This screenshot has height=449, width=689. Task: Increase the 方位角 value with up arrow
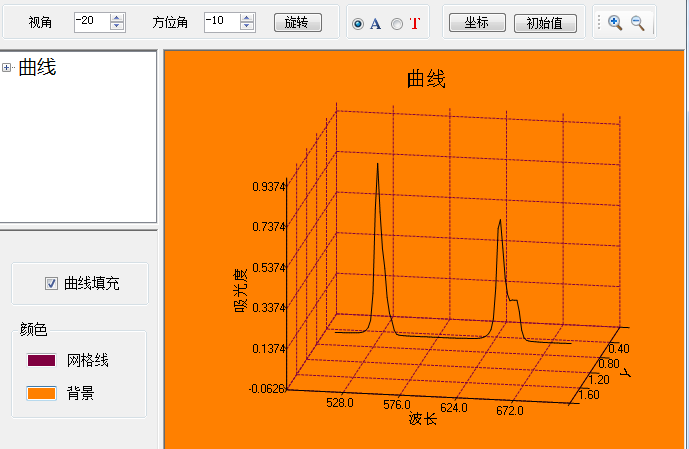click(248, 17)
